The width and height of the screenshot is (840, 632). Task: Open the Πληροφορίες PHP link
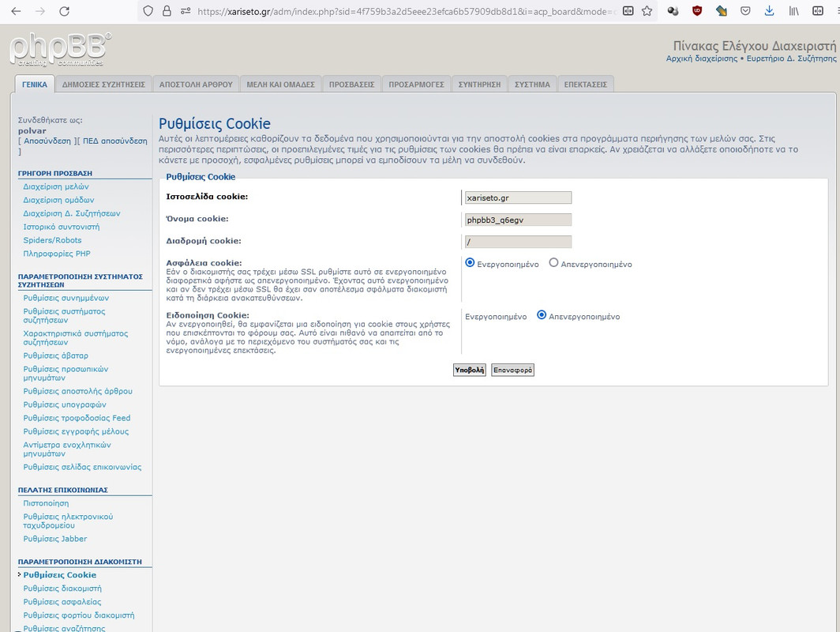tap(57, 254)
